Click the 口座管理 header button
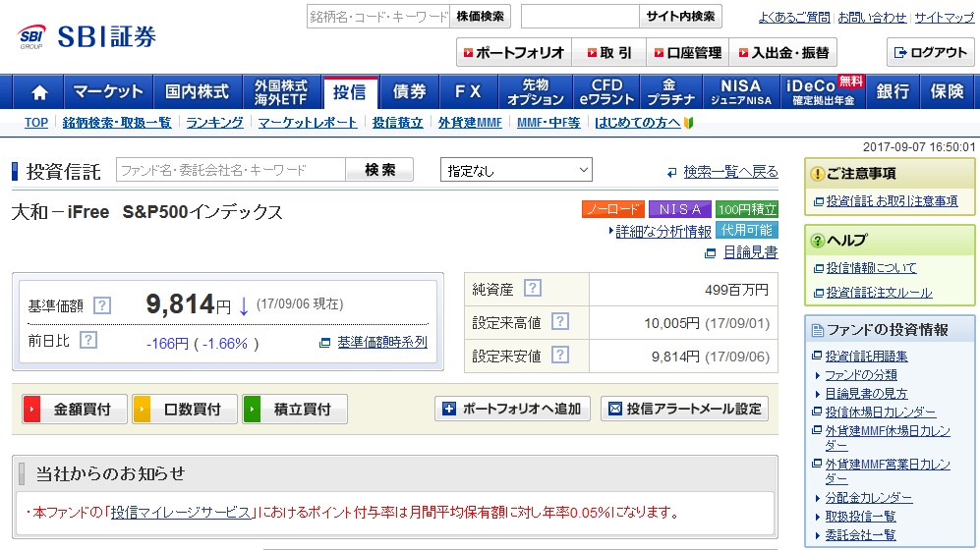 point(687,53)
